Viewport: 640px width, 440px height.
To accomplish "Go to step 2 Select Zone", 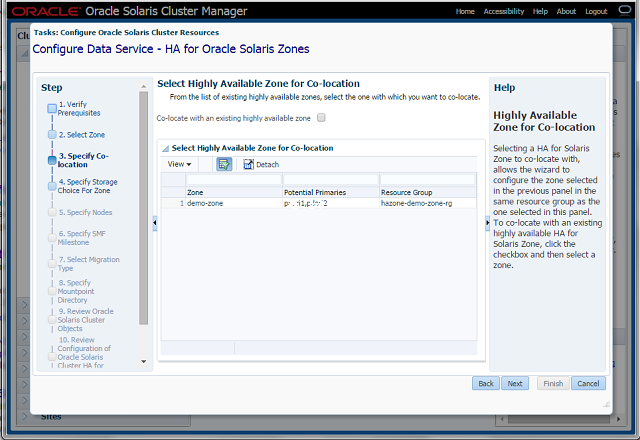I will pos(82,135).
